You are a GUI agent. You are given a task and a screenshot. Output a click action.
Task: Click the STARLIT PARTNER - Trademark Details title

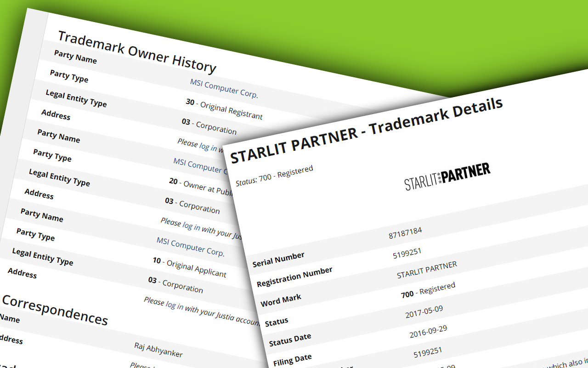tap(366, 130)
